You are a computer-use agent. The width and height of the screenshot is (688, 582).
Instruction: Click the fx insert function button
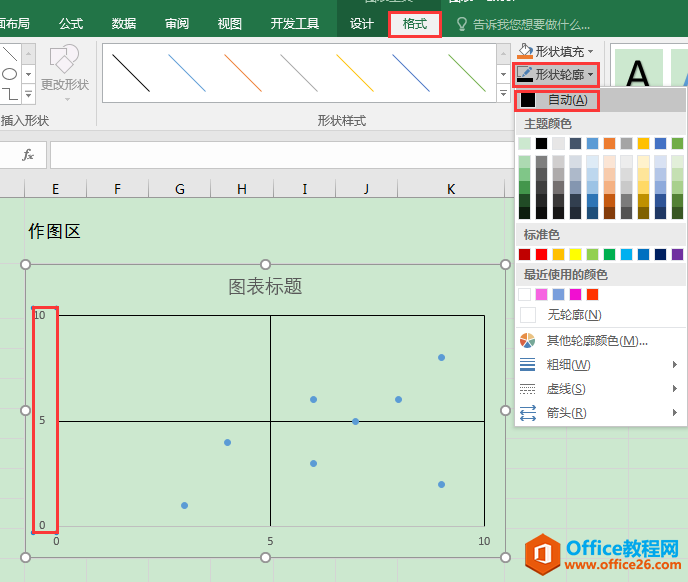tap(28, 155)
